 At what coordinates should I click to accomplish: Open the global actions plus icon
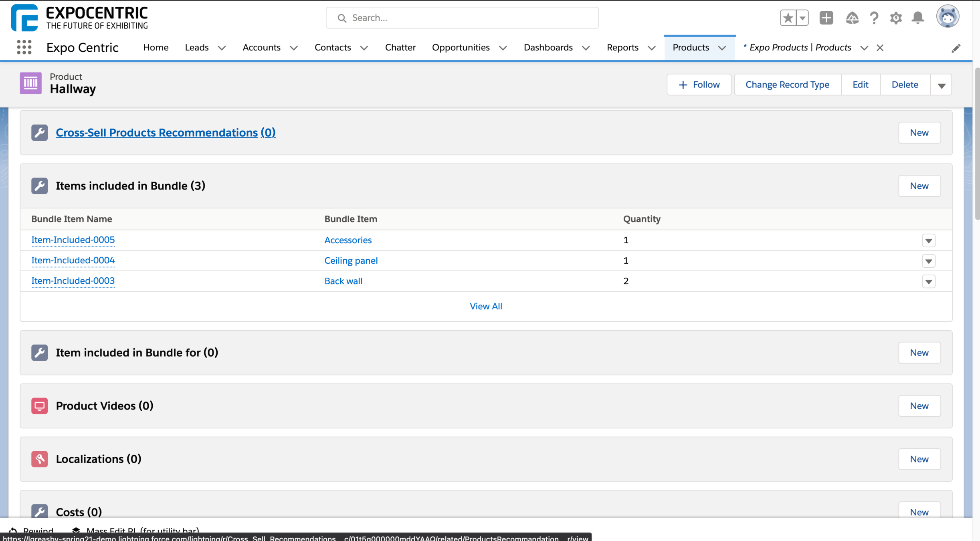click(826, 18)
